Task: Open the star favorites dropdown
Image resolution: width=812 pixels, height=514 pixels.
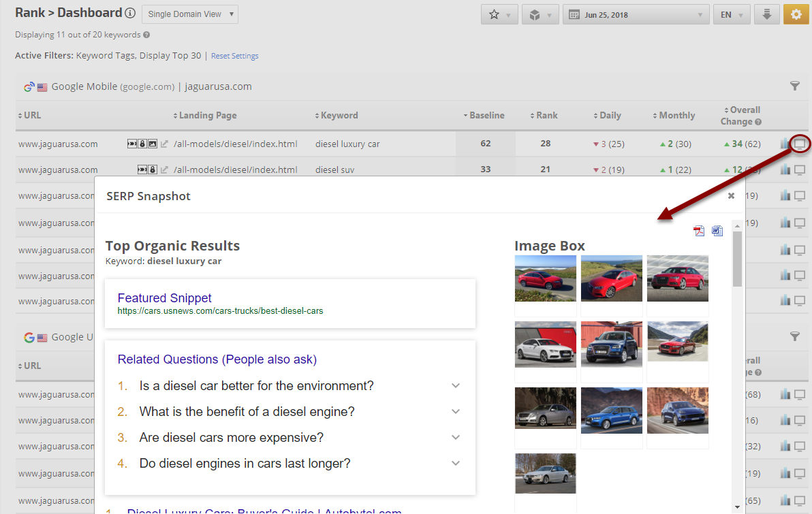Action: tap(499, 14)
